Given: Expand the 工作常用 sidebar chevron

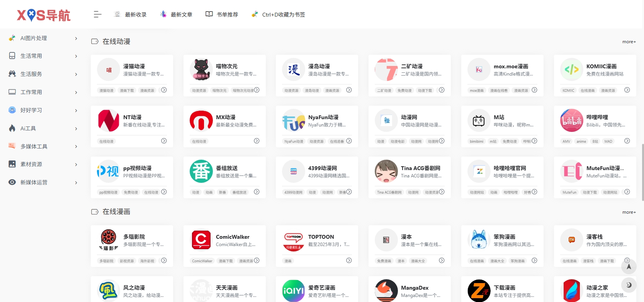Looking at the screenshot, I should [x=76, y=92].
